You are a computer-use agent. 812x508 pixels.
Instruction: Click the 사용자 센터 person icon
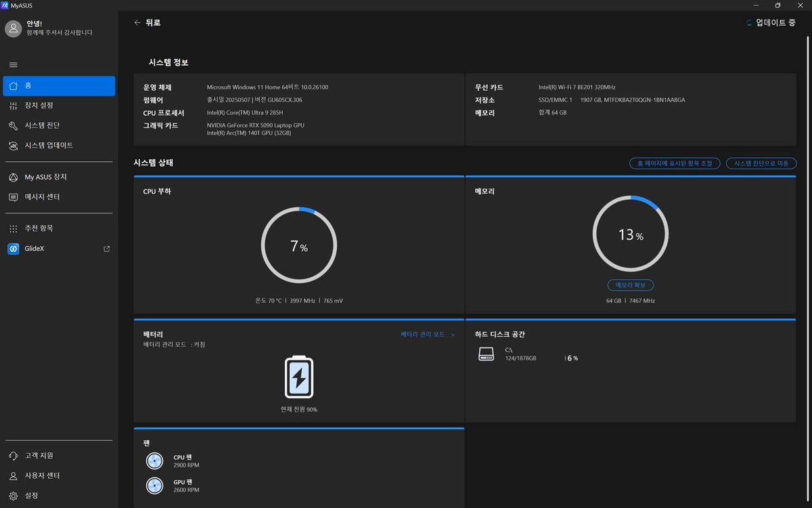coord(13,476)
